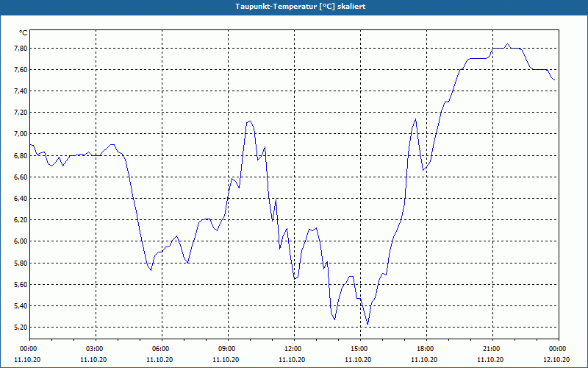Click the 6,60 y-axis value
This screenshot has height=368, width=588.
click(21, 177)
